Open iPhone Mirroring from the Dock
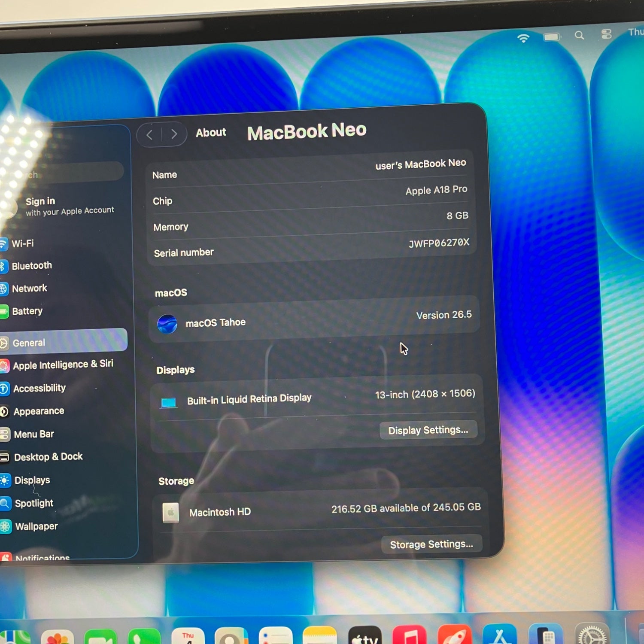 point(546,633)
